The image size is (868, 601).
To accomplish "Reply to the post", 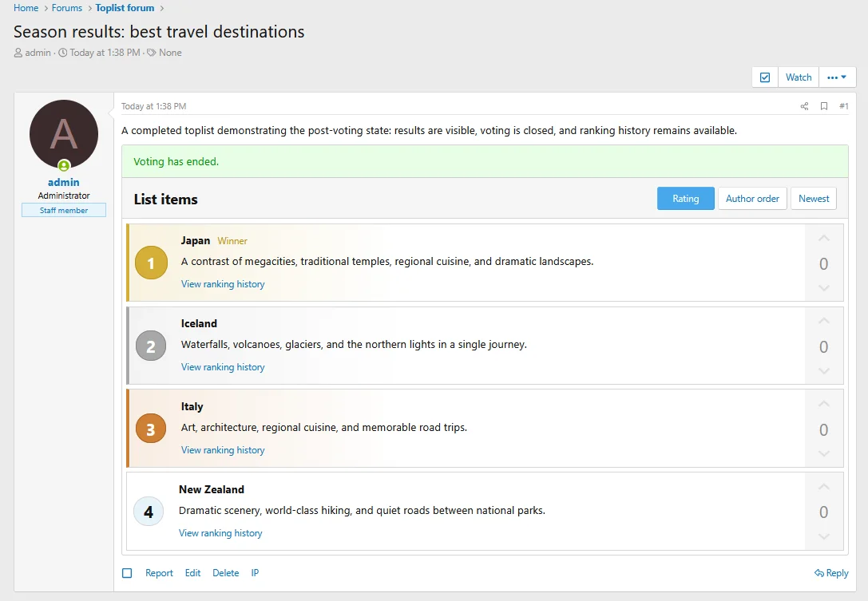I will 831,573.
